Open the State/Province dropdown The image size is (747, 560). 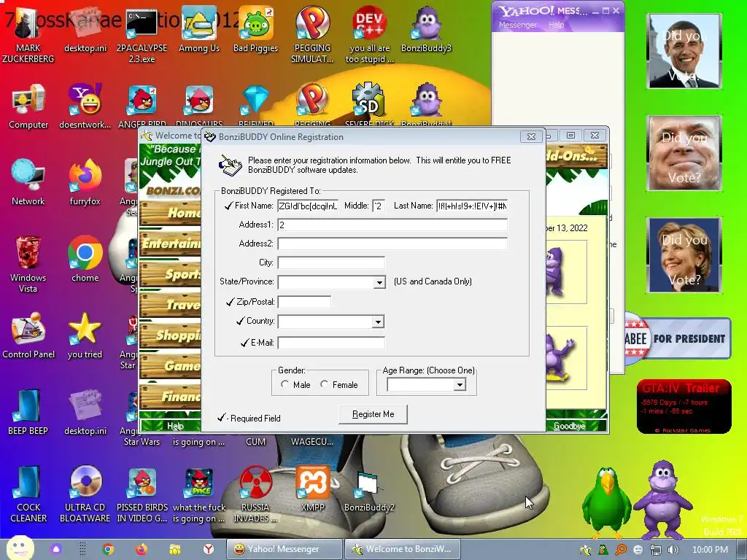click(379, 282)
